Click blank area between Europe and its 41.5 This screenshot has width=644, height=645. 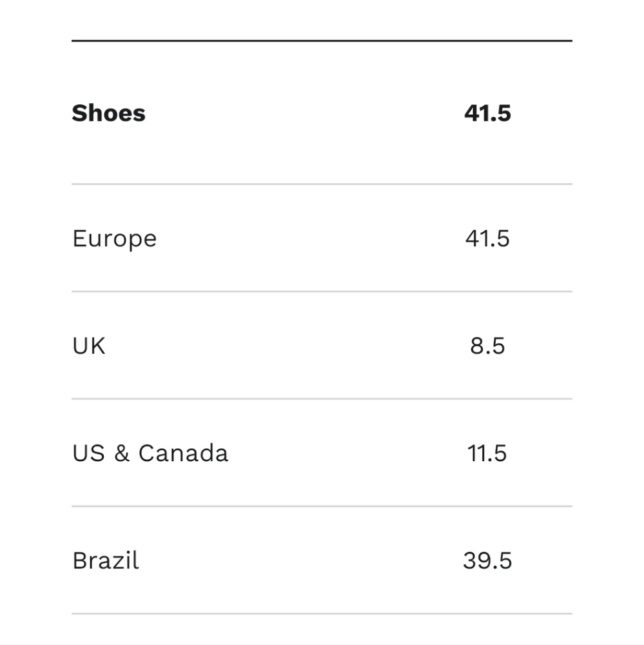[x=309, y=239]
